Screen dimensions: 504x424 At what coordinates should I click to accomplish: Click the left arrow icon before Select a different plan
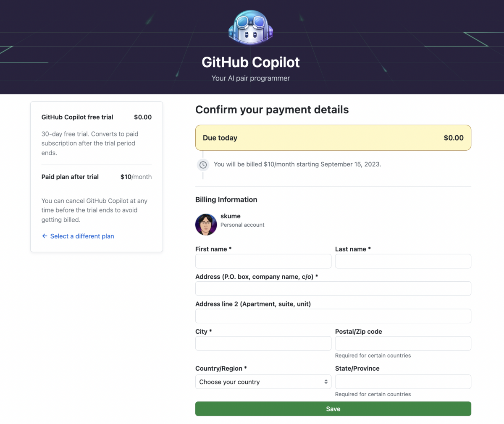(45, 236)
